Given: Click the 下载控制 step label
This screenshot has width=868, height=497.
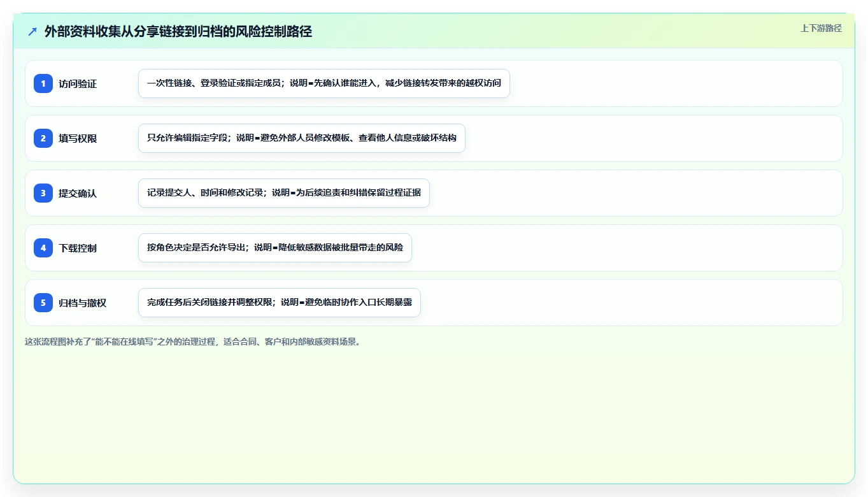Looking at the screenshot, I should (x=78, y=248).
